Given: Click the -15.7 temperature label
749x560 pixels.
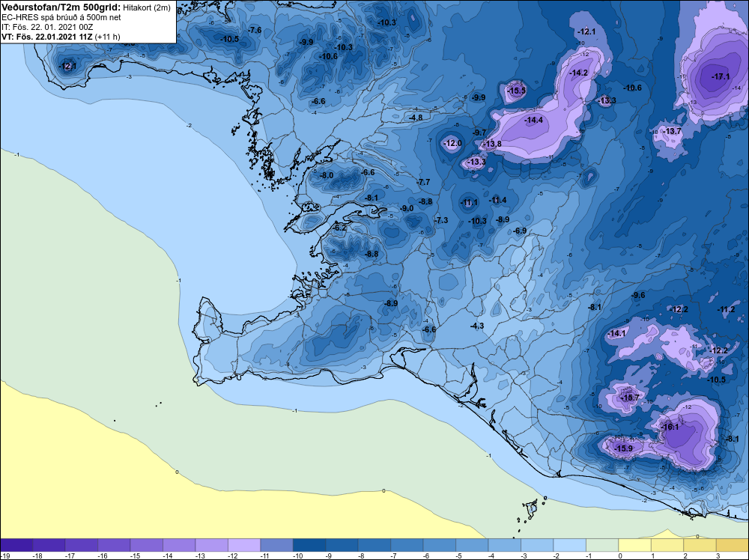Looking at the screenshot, I should point(629,398).
